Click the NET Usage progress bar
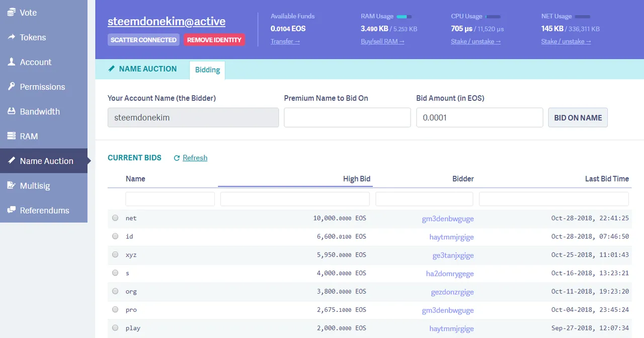Image resolution: width=644 pixels, height=338 pixels. pyautogui.click(x=583, y=17)
